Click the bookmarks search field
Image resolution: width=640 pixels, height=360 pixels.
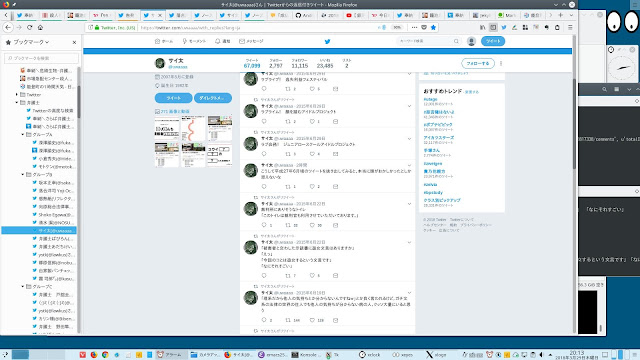pos(41,58)
